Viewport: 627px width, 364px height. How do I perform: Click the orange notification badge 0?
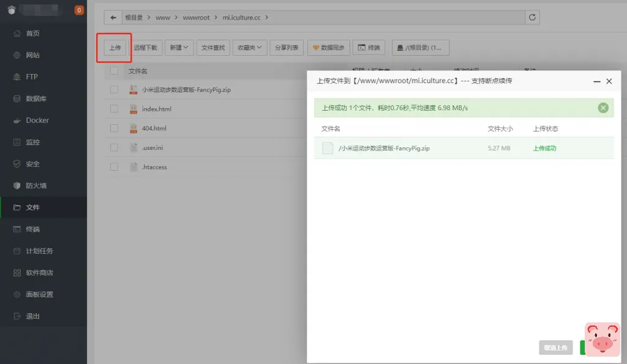point(79,10)
